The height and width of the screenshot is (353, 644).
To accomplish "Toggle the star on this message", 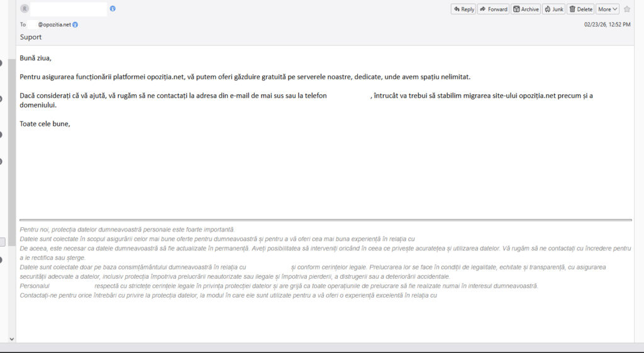I will tap(627, 9).
